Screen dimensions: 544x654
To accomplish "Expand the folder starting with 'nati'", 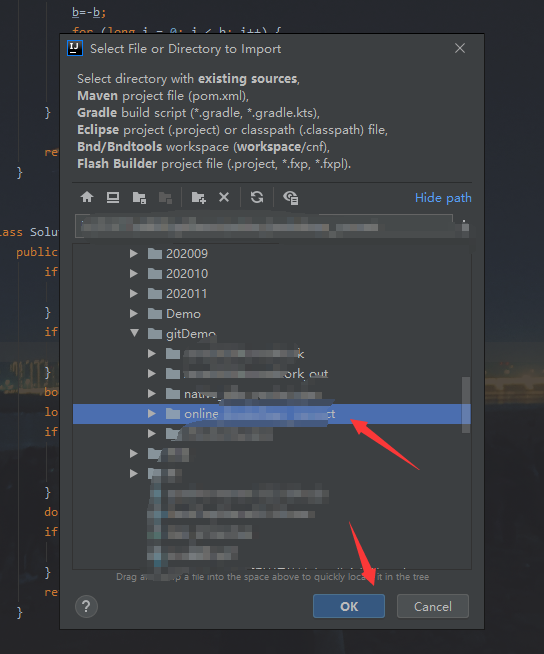I will click(152, 393).
